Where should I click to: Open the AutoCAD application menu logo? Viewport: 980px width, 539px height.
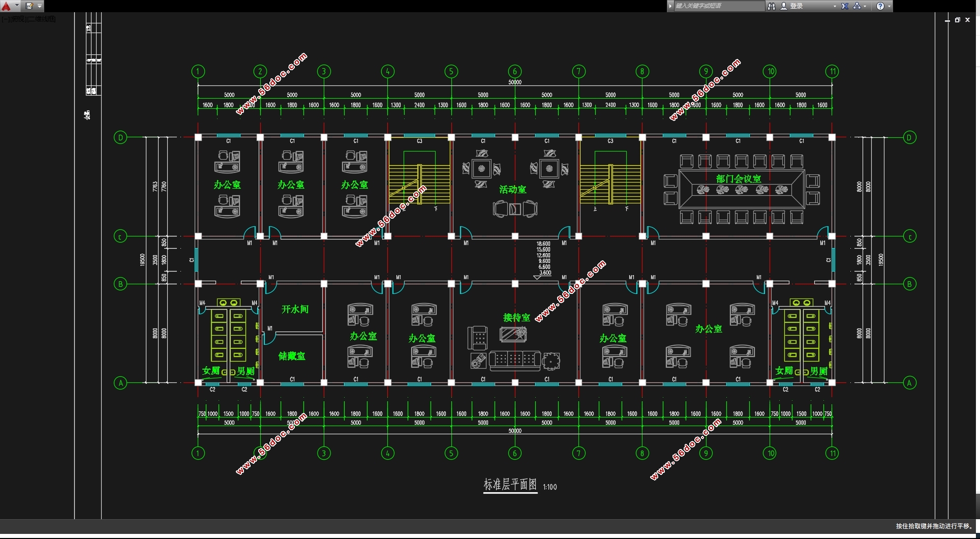pyautogui.click(x=6, y=6)
